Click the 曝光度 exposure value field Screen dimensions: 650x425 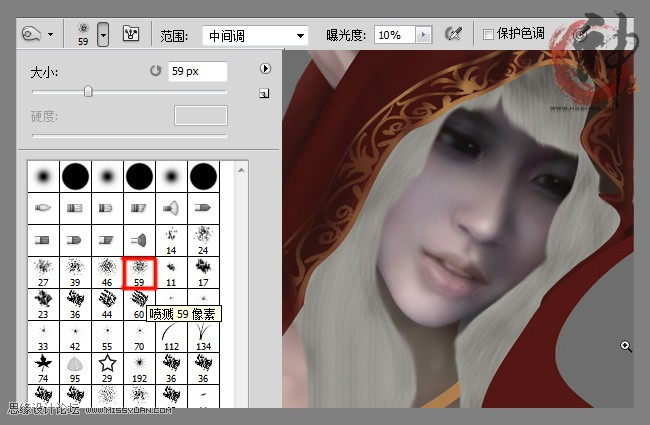[x=394, y=35]
